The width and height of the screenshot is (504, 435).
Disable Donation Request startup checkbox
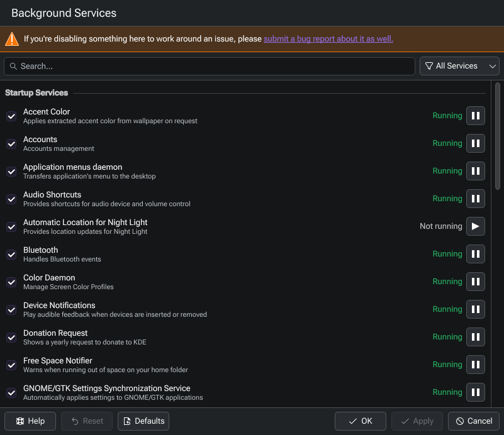coord(11,338)
